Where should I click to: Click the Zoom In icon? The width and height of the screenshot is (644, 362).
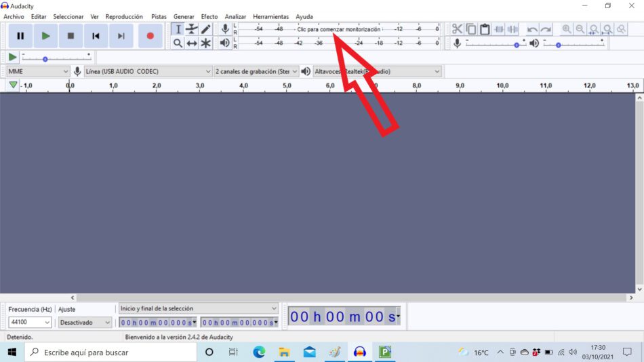566,29
